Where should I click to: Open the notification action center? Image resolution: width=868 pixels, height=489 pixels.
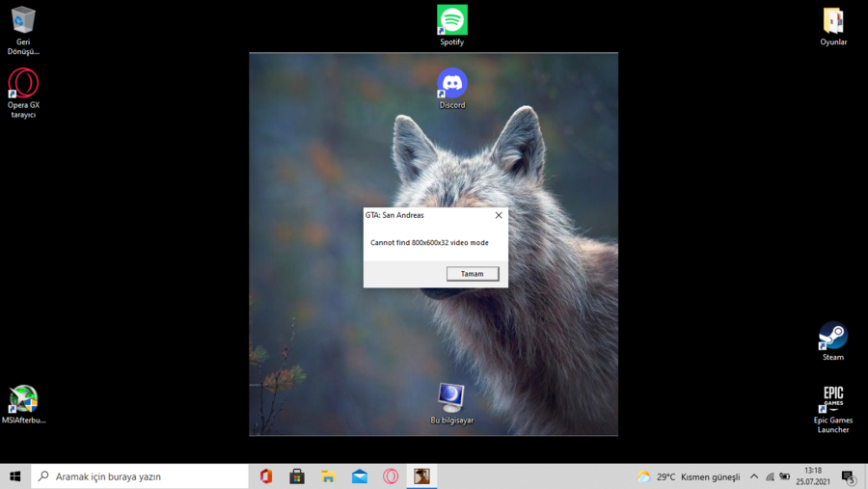tap(848, 476)
